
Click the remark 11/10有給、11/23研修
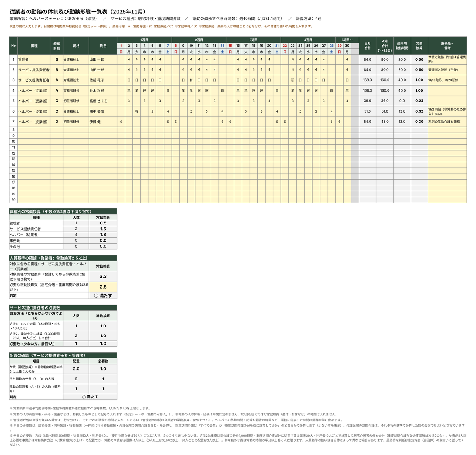pyautogui.click(x=447, y=80)
